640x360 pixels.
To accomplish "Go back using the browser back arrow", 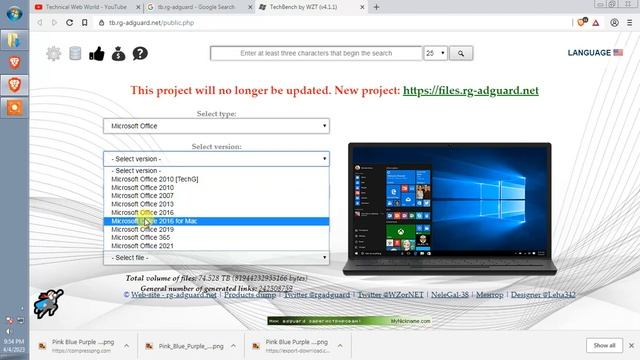I will pyautogui.click(x=40, y=23).
